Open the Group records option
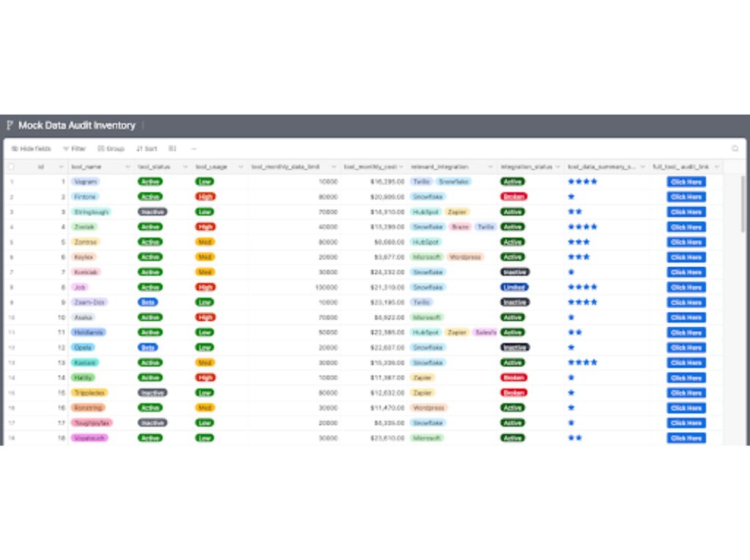 [x=111, y=149]
